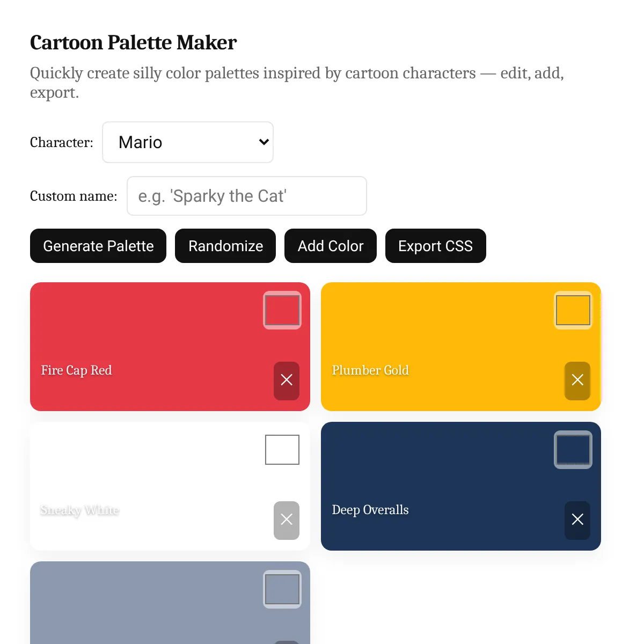Click the Sneaky White name label

(x=80, y=510)
